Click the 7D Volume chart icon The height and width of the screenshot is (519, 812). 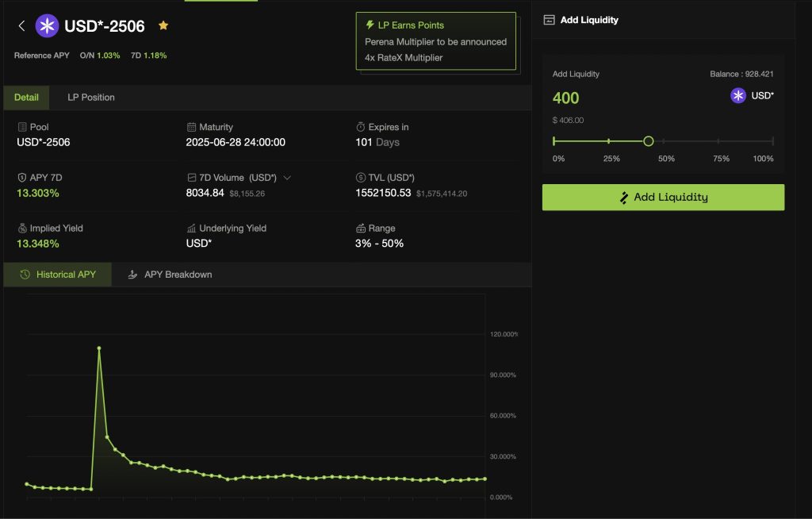(192, 177)
